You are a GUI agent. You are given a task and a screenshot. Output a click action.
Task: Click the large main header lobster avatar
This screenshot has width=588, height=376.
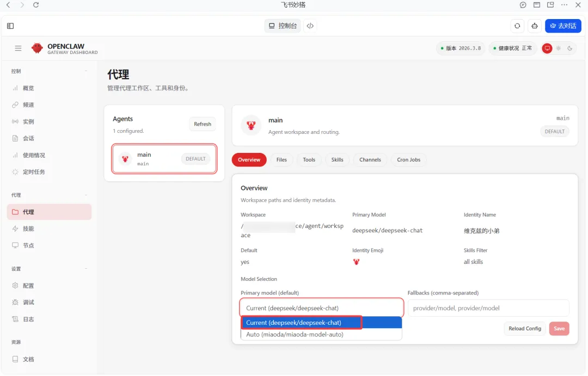(251, 125)
